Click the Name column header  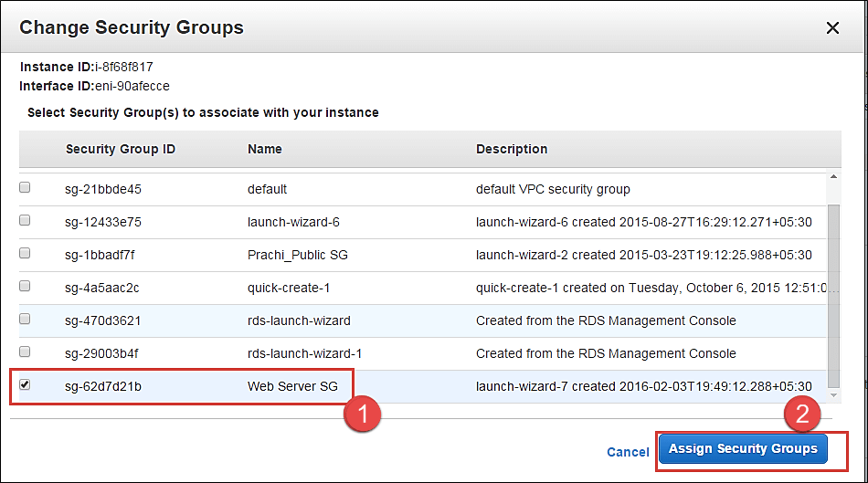pyautogui.click(x=264, y=149)
